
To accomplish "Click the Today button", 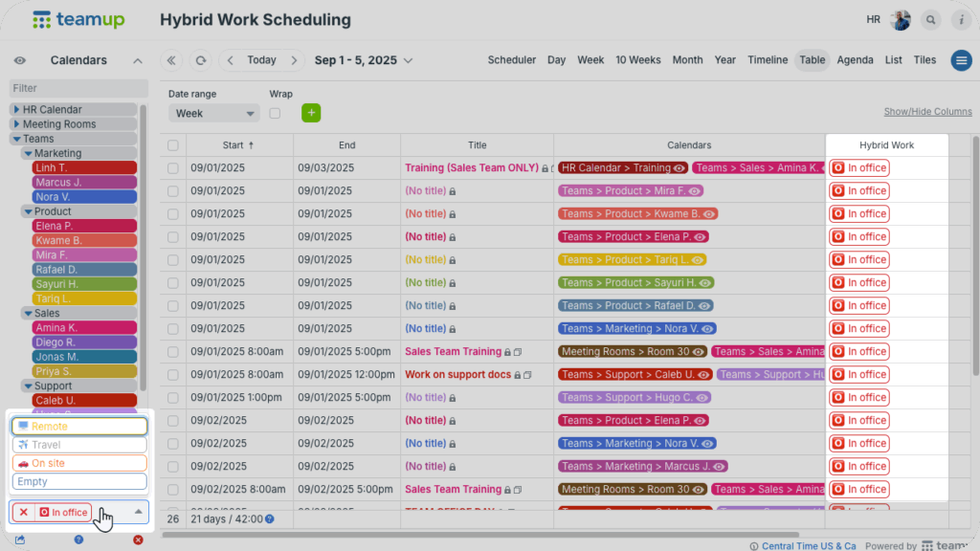I will click(261, 60).
